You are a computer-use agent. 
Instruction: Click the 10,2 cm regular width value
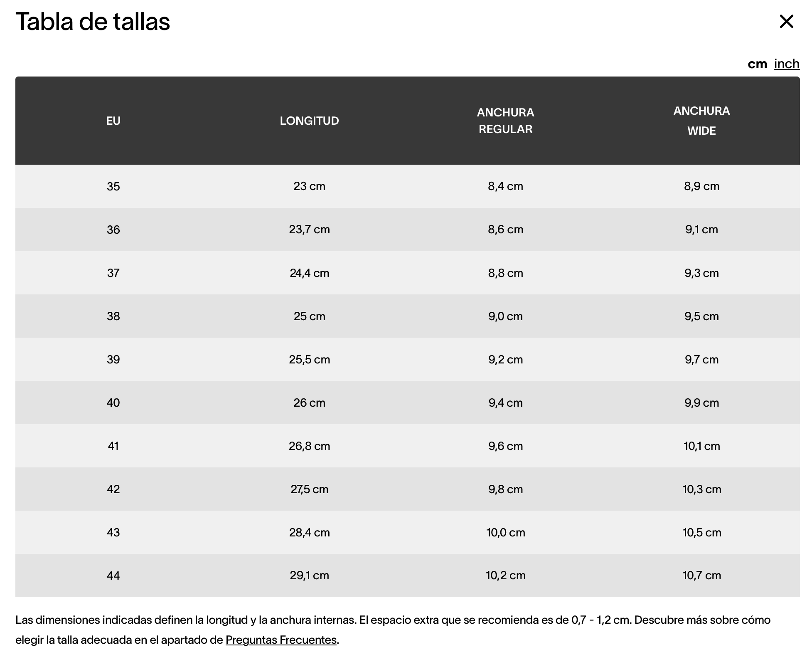click(x=505, y=576)
